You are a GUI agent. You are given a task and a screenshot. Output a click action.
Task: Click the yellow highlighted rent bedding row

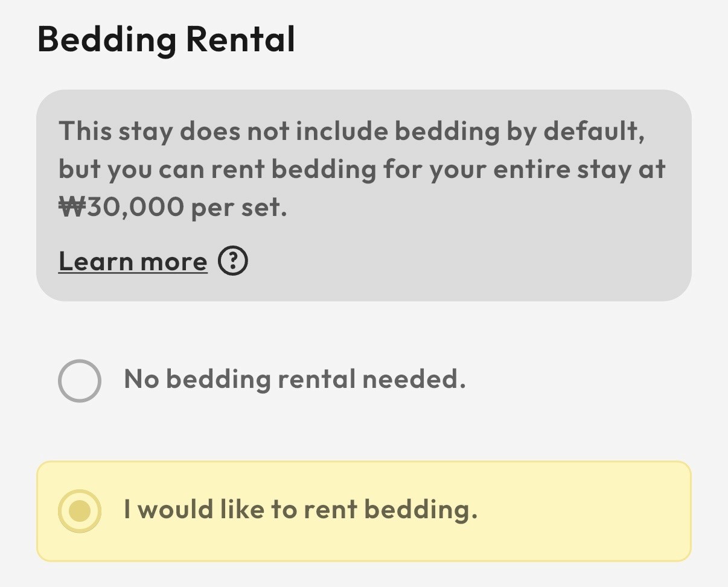[543, 511]
